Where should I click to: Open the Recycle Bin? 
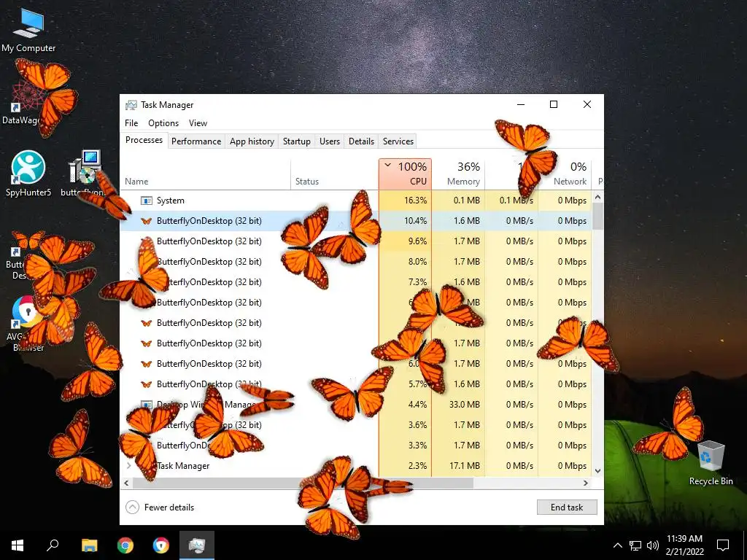[711, 463]
